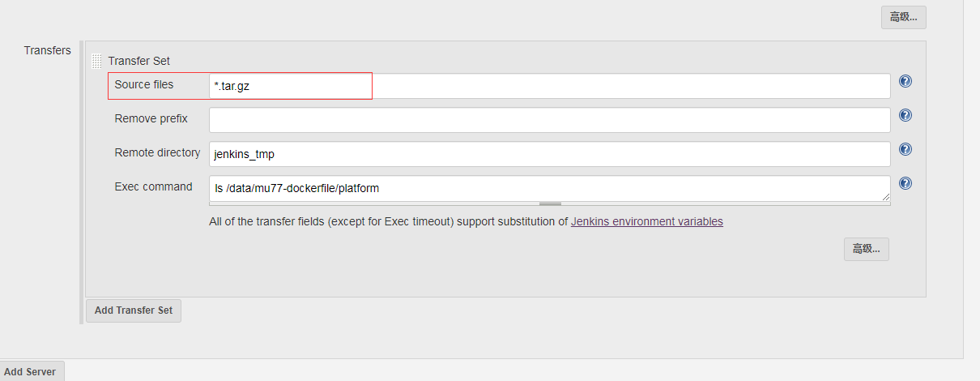Expand the Transfer Set 高级... advanced options
Viewport: 980px width, 381px height.
866,249
